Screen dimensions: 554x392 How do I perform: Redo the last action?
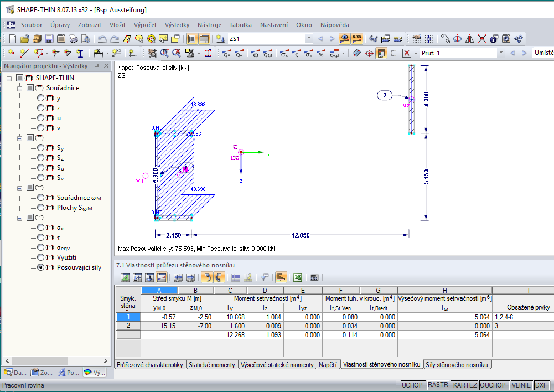click(115, 39)
